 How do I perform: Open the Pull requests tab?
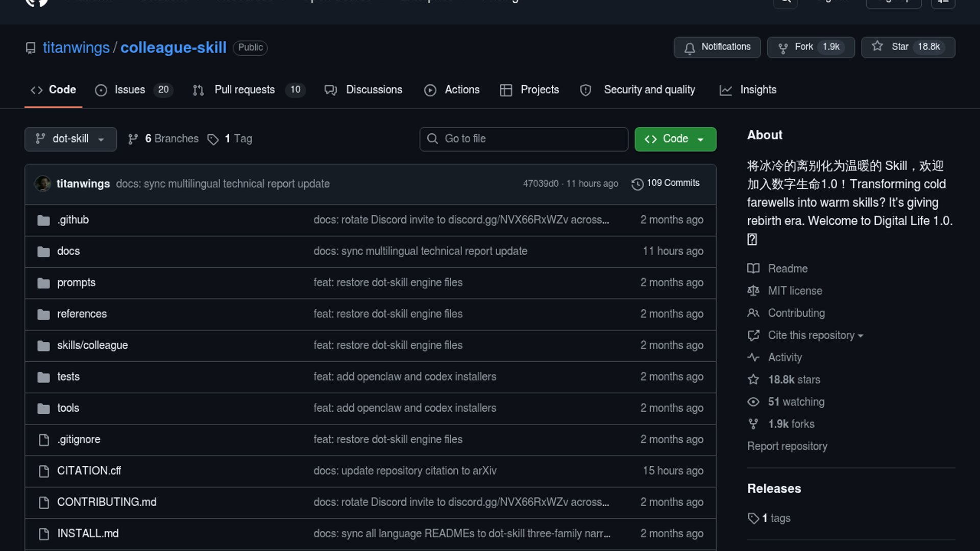[249, 90]
